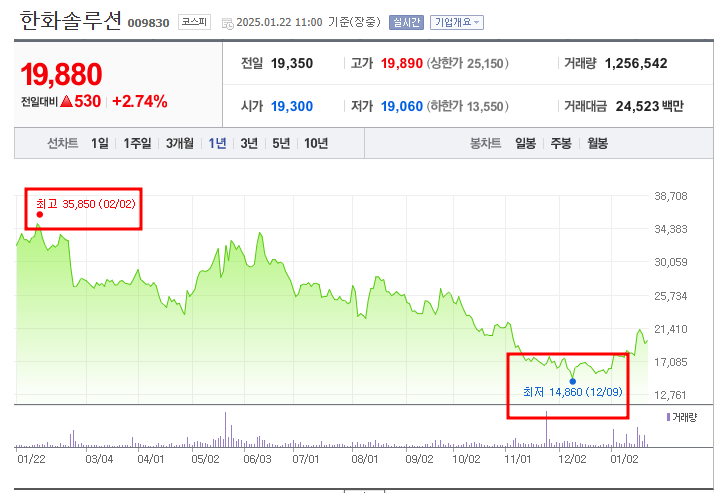This screenshot has width=714, height=493.
Task: Click the 최저 14,860 (12/09) label
Action: point(572,392)
